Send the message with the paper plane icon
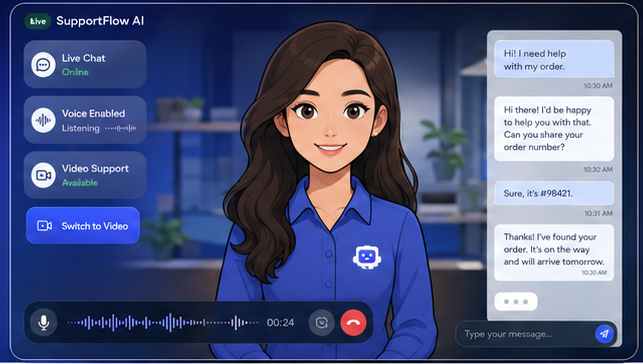 click(604, 334)
